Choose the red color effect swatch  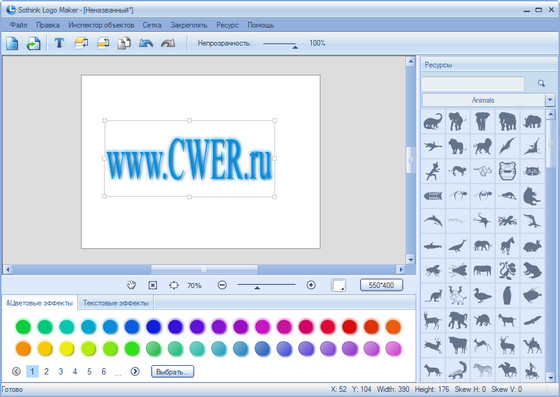point(349,326)
